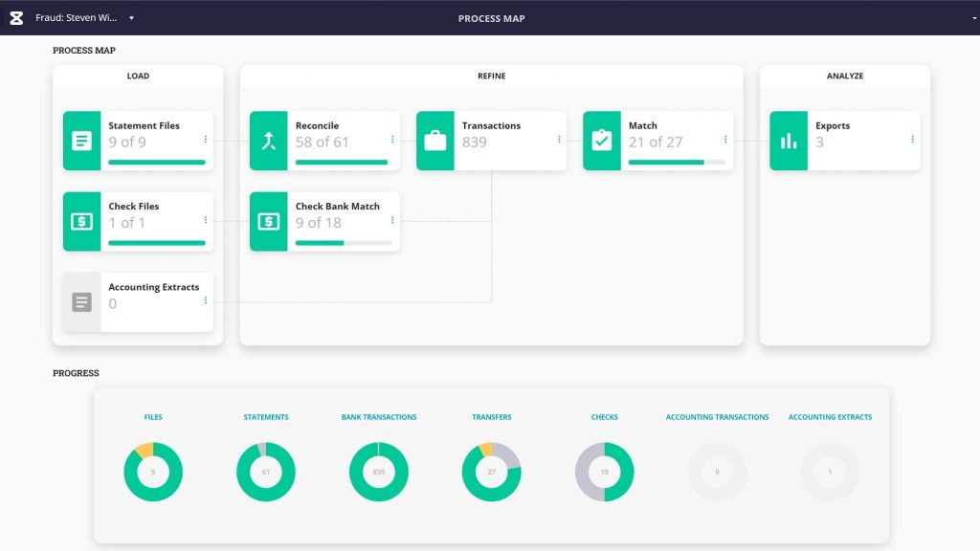Click the "58 of 61" Reconcile count

(322, 143)
